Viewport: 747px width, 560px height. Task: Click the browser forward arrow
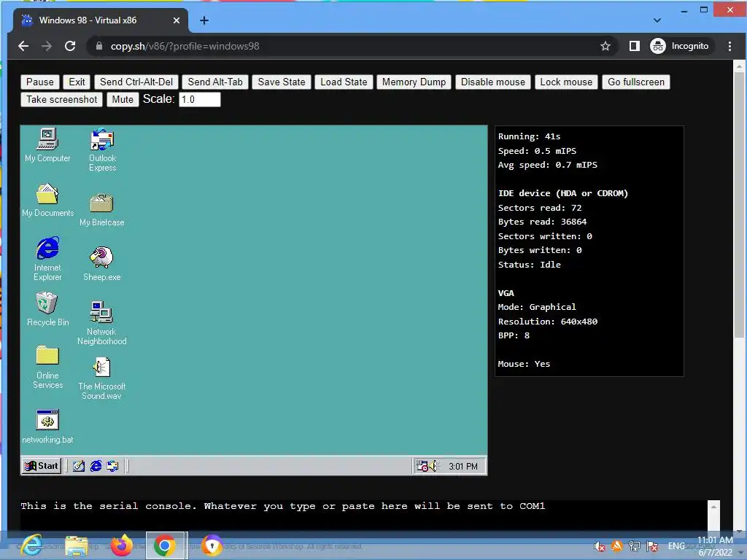pos(47,46)
